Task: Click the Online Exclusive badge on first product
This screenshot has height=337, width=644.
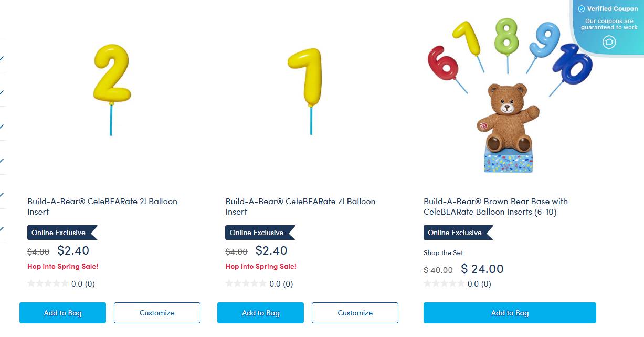Action: [x=59, y=233]
